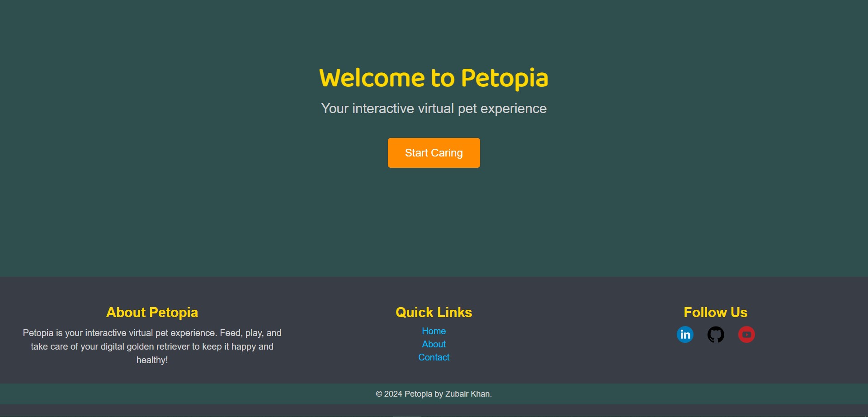868x417 pixels.
Task: Select the About Petopia footer heading
Action: (x=152, y=312)
